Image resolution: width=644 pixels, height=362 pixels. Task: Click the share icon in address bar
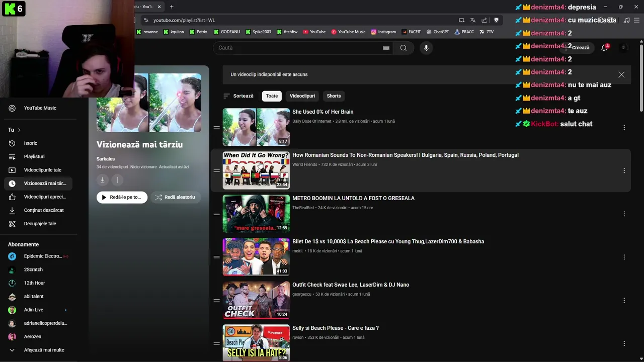coord(484,20)
